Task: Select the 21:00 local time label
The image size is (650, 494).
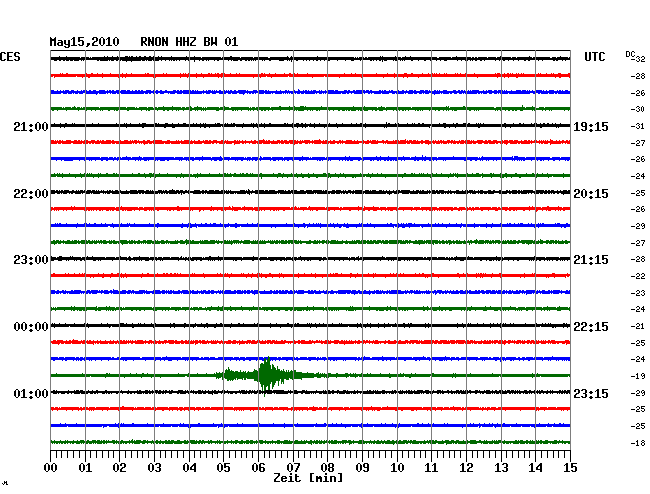Action: [x=31, y=127]
